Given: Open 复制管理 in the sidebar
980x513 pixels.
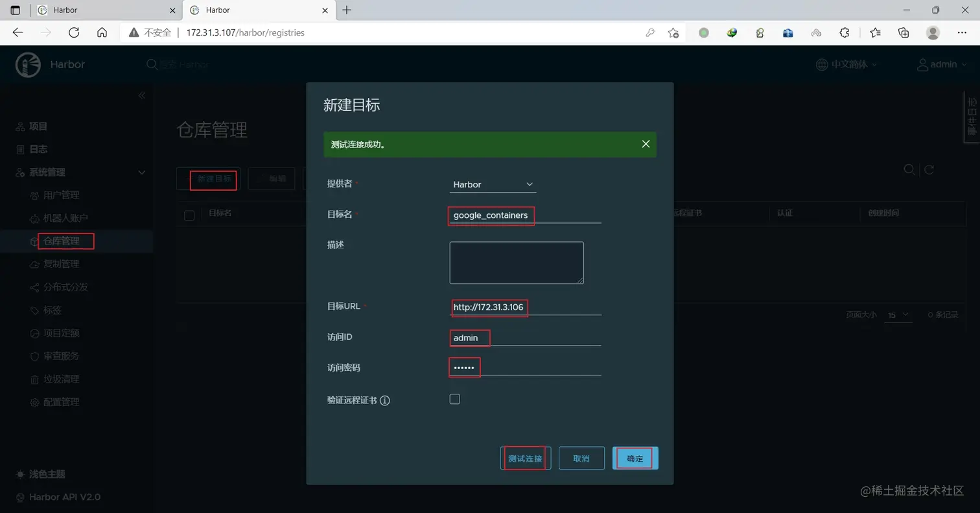Looking at the screenshot, I should (61, 264).
